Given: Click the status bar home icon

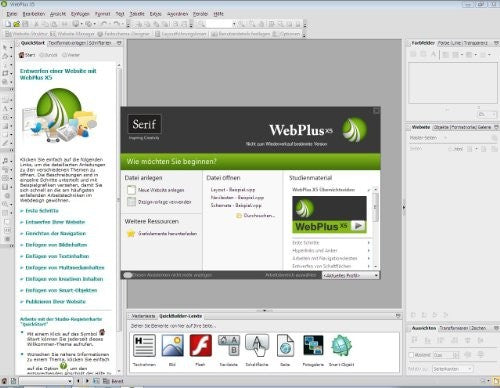Looking at the screenshot, I should (x=4, y=381).
